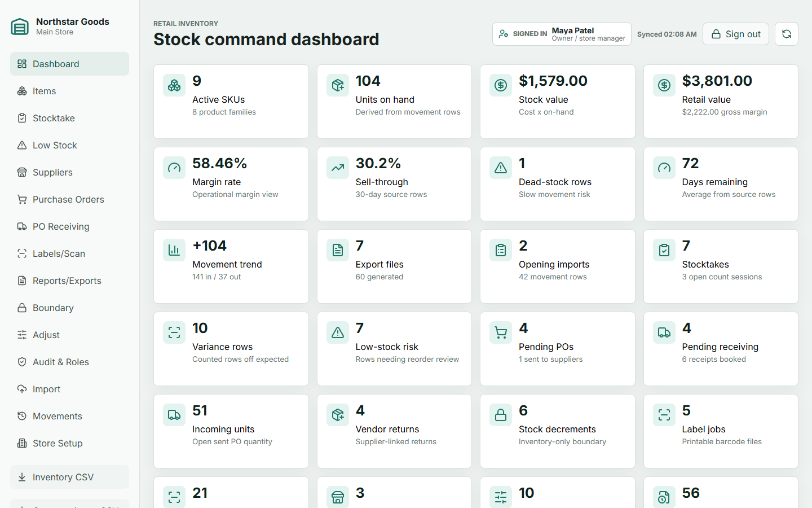
Task: Click the '1 sent to suppliers' text
Action: (x=551, y=360)
